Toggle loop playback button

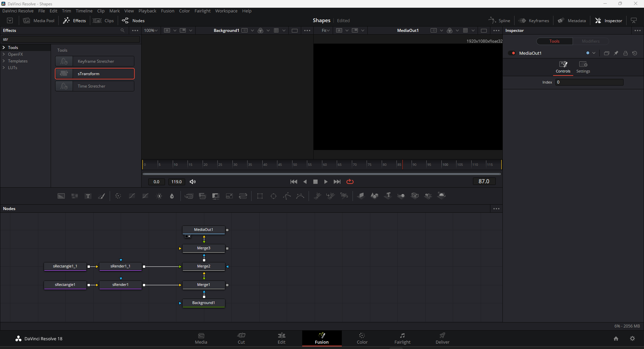point(350,182)
